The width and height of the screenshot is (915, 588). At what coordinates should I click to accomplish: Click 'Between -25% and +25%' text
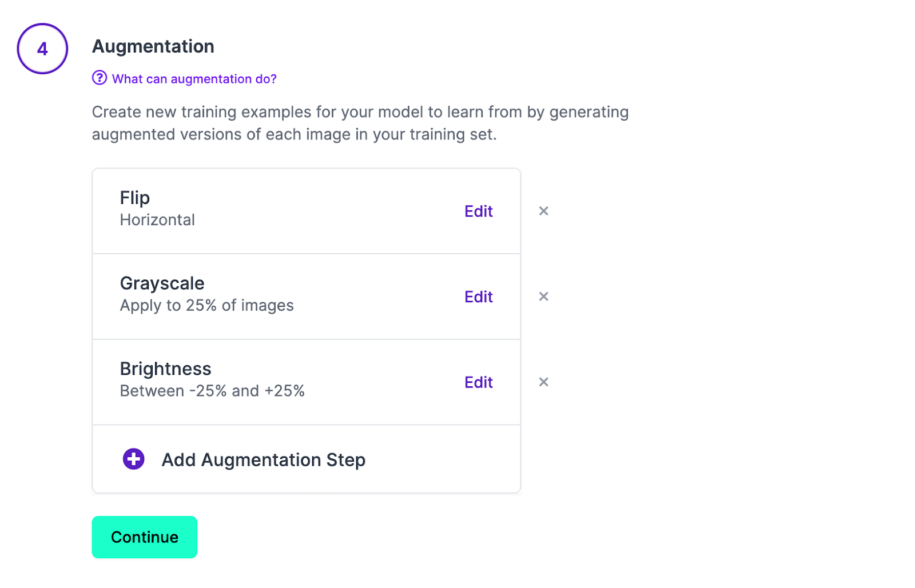click(x=212, y=391)
